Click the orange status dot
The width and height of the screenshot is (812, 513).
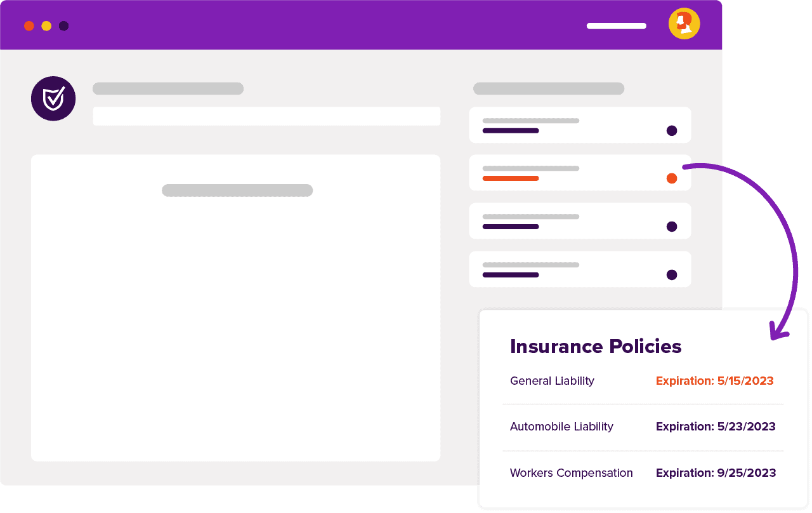(672, 178)
